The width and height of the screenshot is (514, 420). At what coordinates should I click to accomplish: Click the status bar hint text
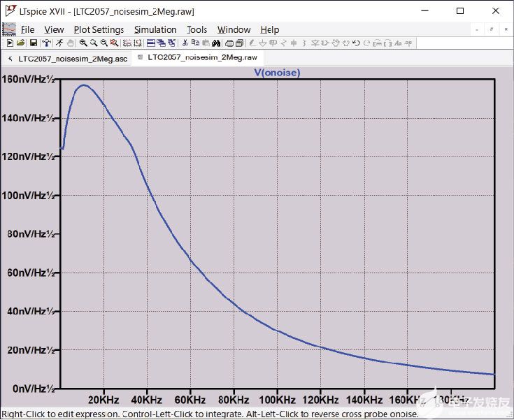(x=210, y=414)
